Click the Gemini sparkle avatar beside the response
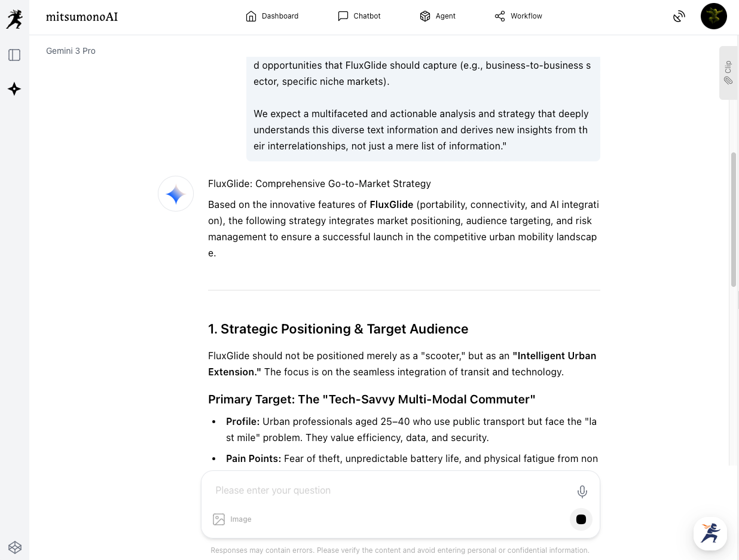Viewport: 739px width, 560px height. click(176, 194)
